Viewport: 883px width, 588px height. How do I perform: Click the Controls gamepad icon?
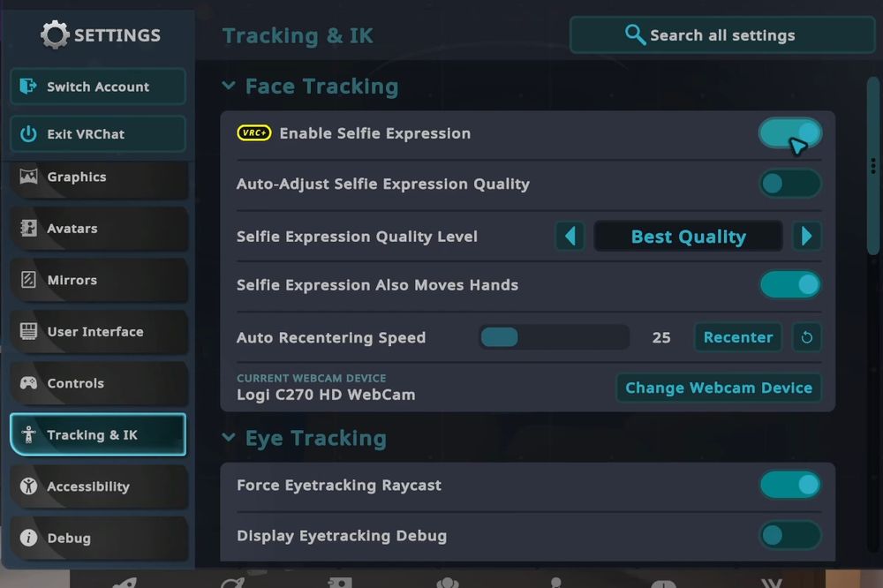pos(28,383)
